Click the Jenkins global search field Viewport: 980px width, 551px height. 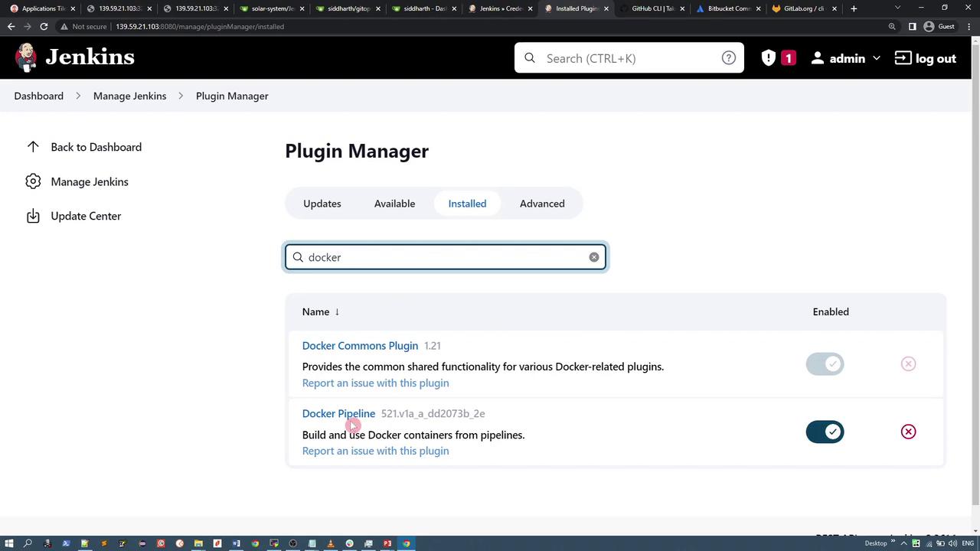click(628, 58)
